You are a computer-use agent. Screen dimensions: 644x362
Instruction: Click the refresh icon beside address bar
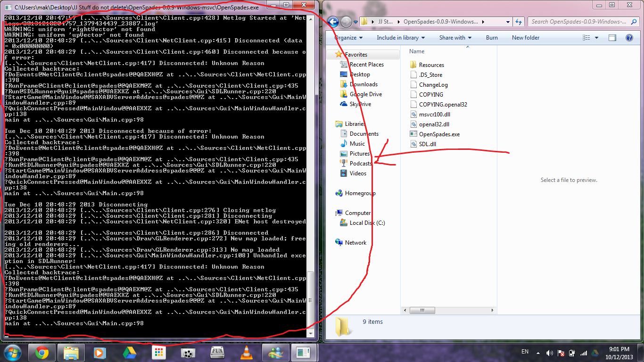[x=519, y=22]
